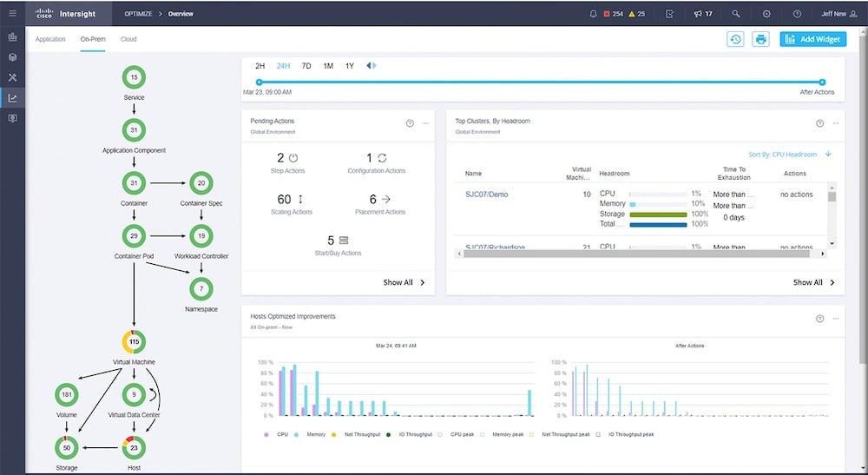Screen dimensions: 868x475
Task: Open the cube sidebar icon
Action: point(12,57)
